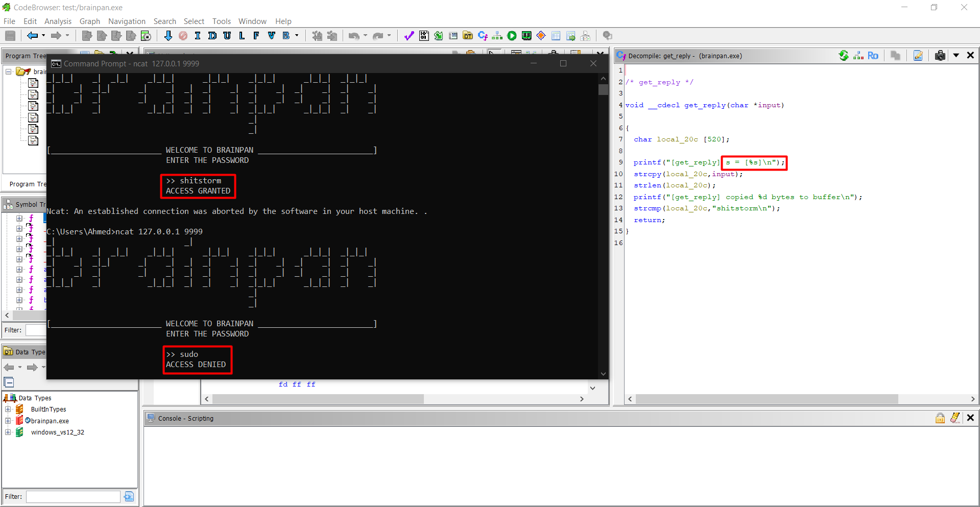This screenshot has height=507, width=980.
Task: Open the Decompile panel dropdown arrow
Action: (x=956, y=56)
